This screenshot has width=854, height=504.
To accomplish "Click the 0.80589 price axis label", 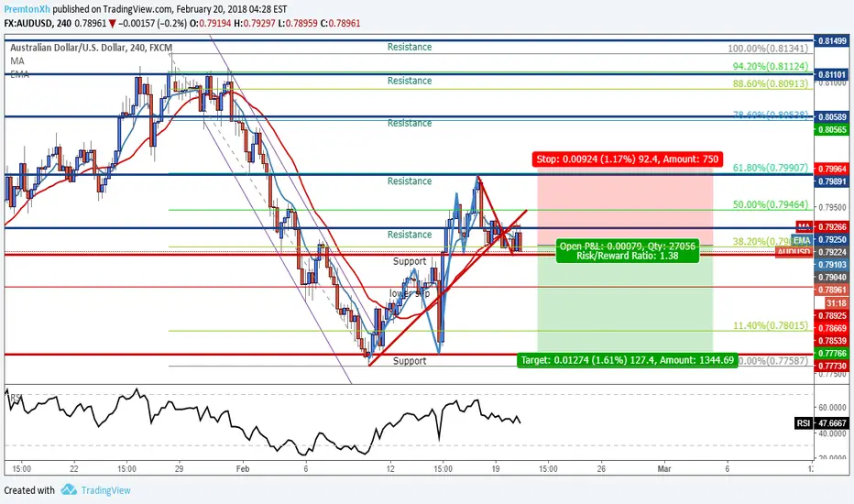I will (832, 117).
